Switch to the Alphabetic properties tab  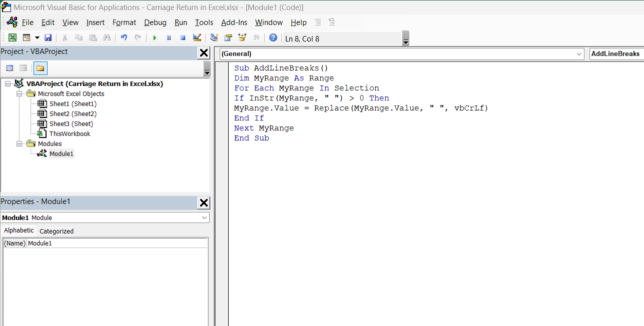tap(19, 230)
